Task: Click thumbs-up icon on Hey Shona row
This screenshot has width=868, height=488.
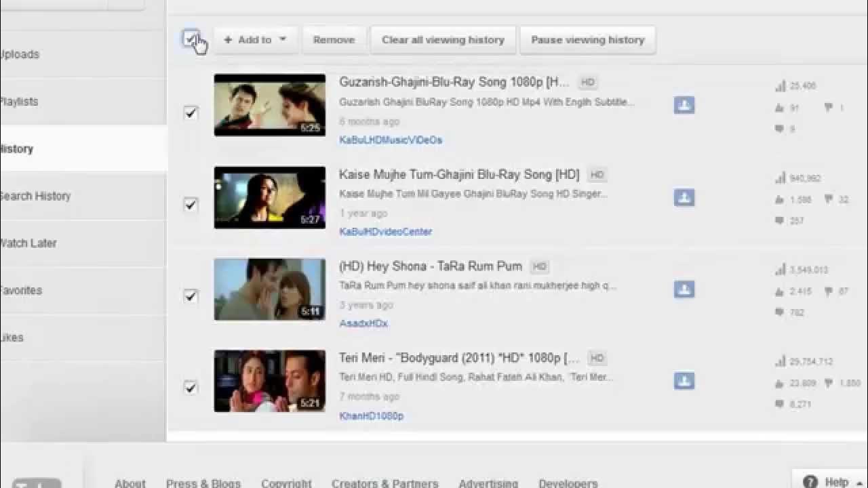Action: click(780, 291)
